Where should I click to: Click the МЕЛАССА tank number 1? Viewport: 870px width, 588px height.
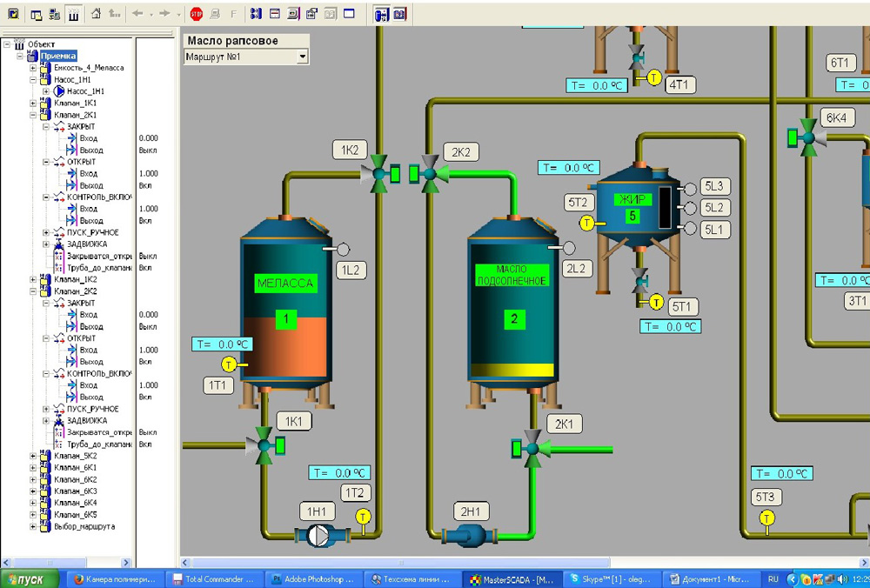click(x=285, y=319)
